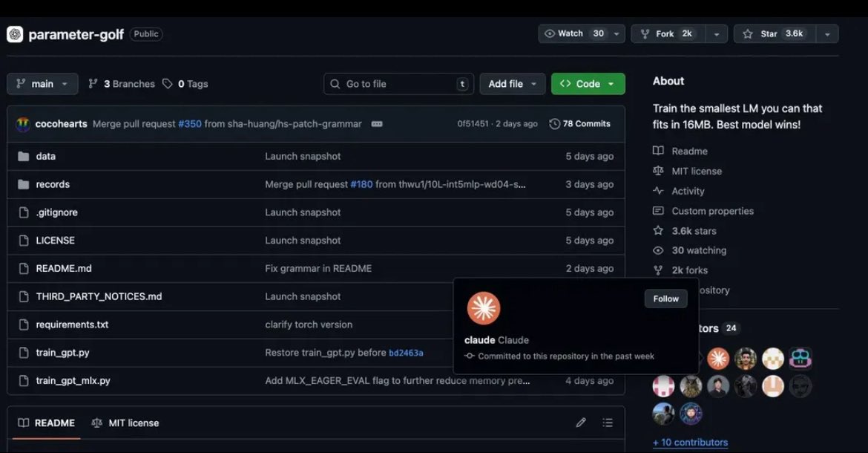Open the README.md file
The width and height of the screenshot is (868, 453).
[64, 268]
